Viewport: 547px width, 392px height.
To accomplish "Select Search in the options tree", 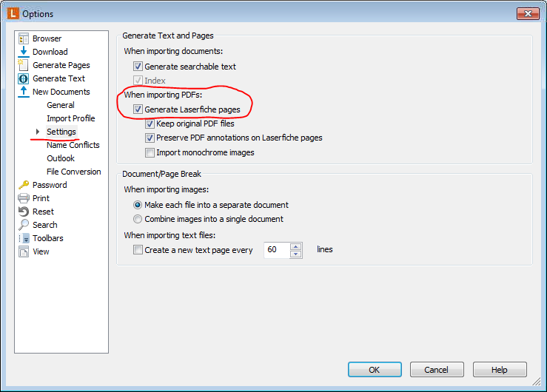I will click(x=45, y=225).
